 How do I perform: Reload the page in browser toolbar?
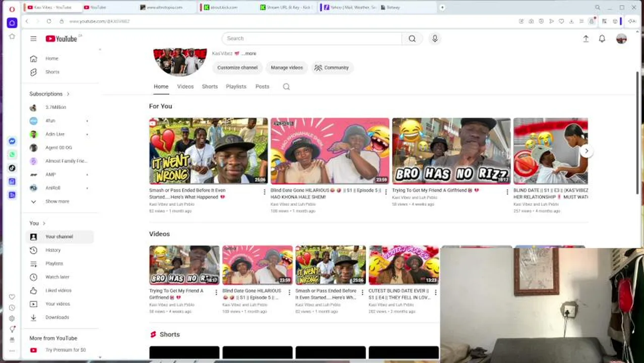[49, 21]
